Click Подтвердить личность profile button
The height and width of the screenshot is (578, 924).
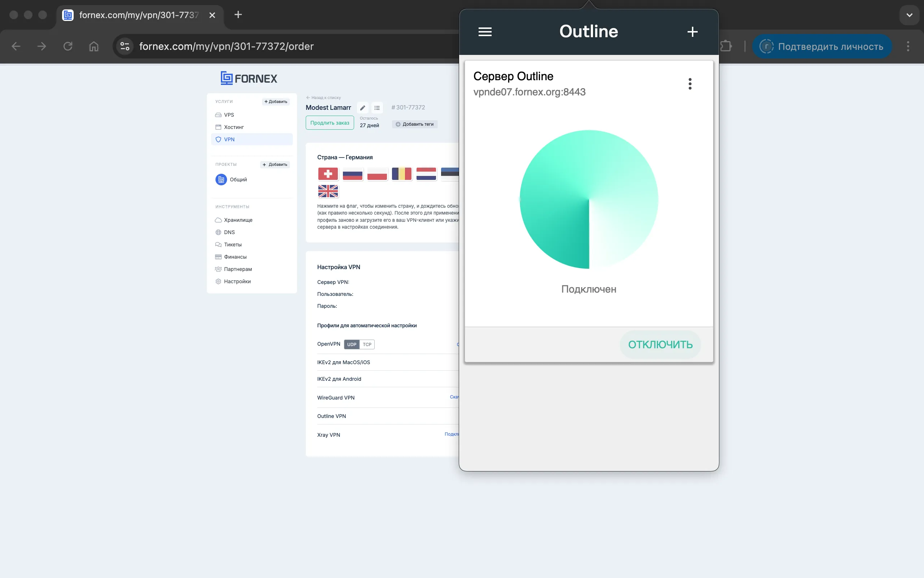click(822, 46)
